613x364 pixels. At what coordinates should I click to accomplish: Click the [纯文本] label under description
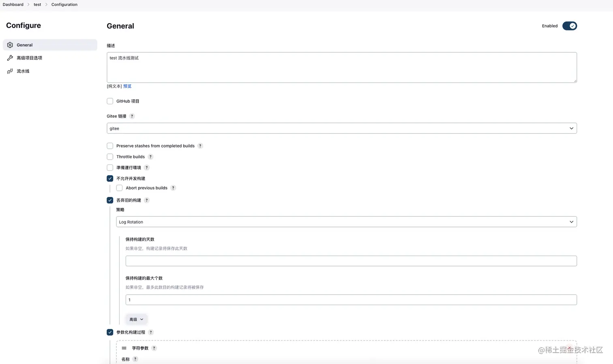tap(114, 86)
